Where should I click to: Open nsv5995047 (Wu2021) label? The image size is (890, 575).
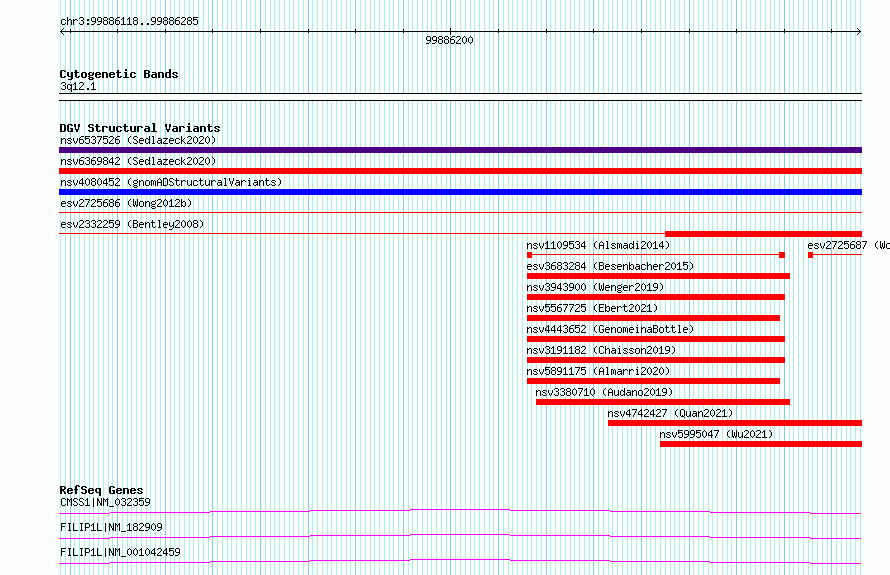(716, 434)
